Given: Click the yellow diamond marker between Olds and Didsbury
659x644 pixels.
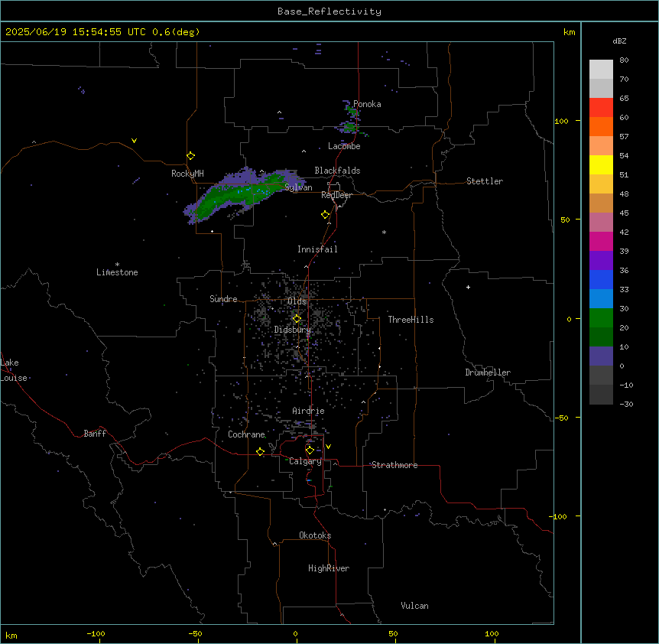Looking at the screenshot, I should [297, 319].
